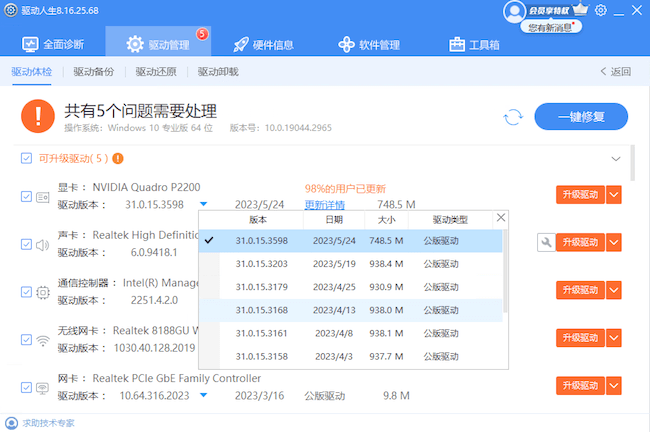Click 升级驱动 for Realtek sound card
650x432 pixels.
(580, 242)
